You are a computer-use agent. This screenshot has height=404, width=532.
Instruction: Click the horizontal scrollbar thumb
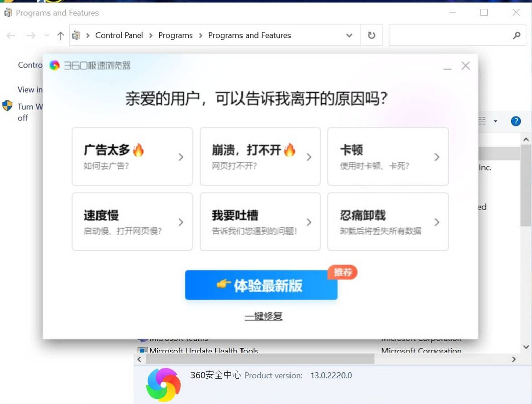[260, 359]
